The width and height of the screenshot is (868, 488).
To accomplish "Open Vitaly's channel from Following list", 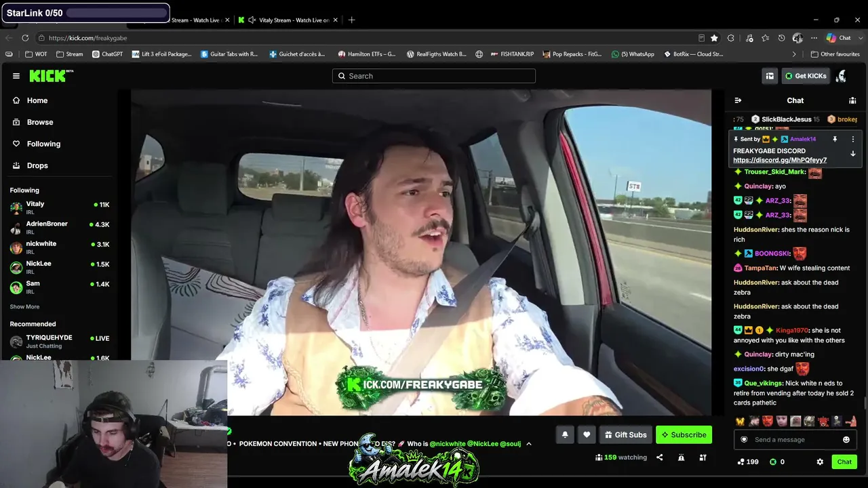I will pyautogui.click(x=59, y=207).
